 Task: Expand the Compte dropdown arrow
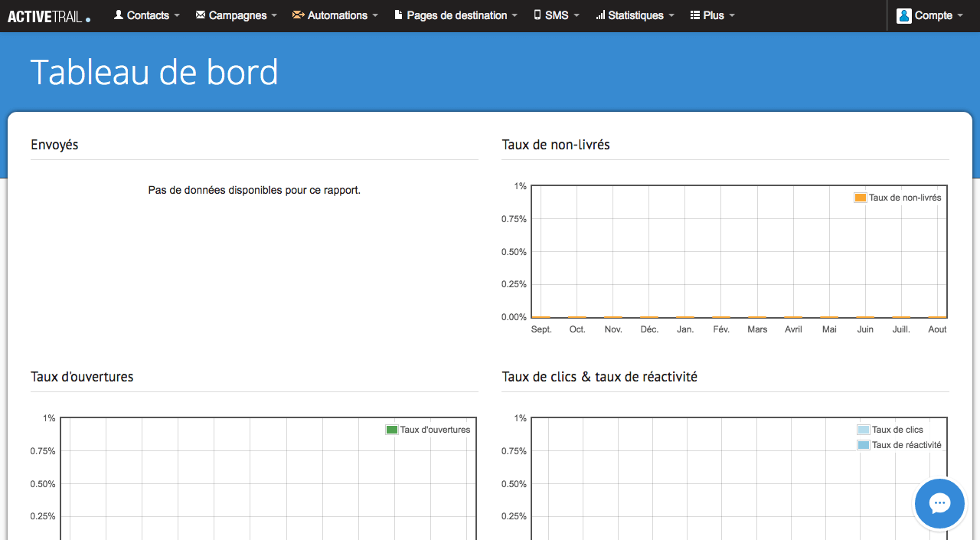(960, 16)
